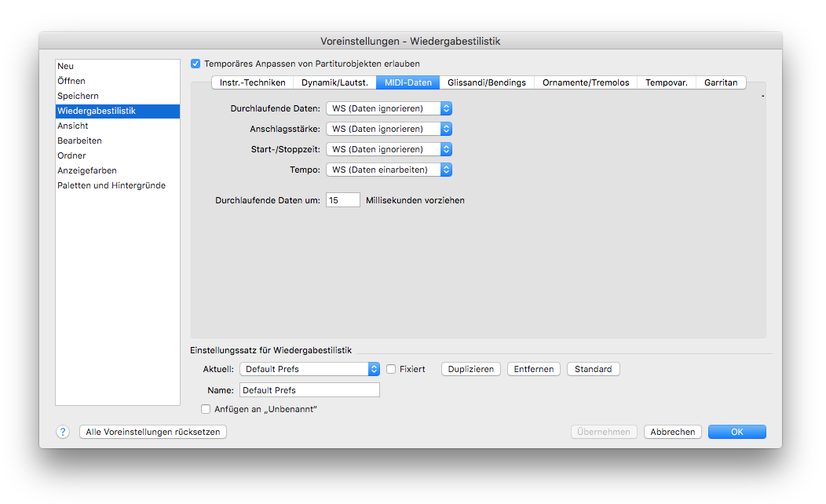Switch to the Dynamik/Lautst. tab
The image size is (826, 504).
(x=334, y=82)
